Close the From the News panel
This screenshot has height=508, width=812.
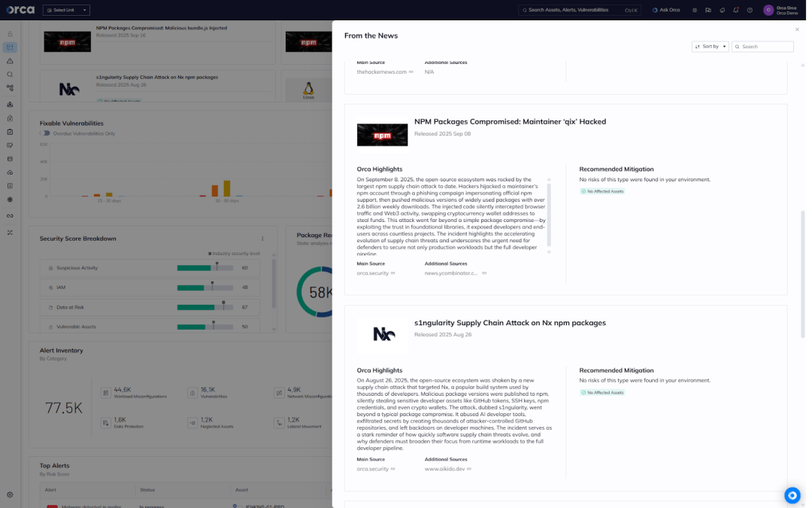coord(797,29)
